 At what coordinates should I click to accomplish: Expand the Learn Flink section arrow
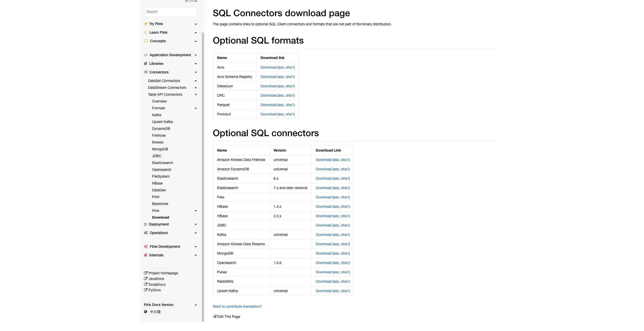(x=196, y=33)
